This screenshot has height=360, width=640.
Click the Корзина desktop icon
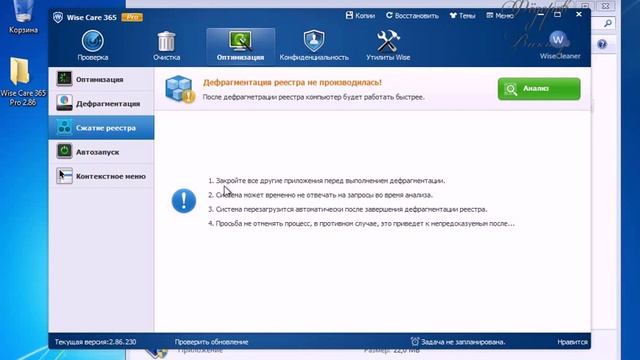23,17
